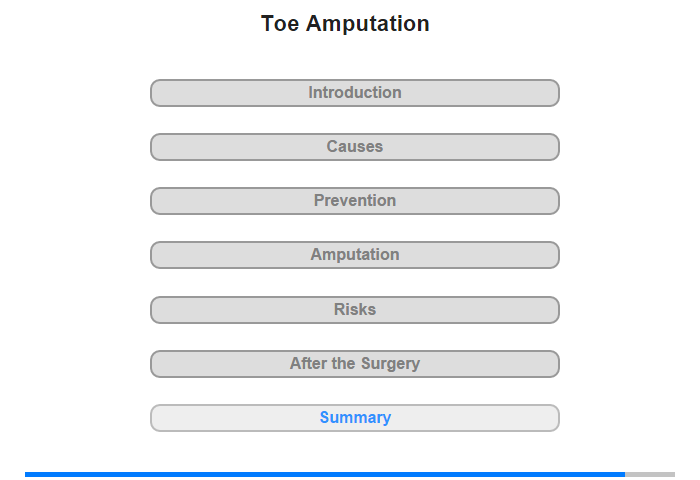Click the Toe Amputation title heading

point(345,24)
